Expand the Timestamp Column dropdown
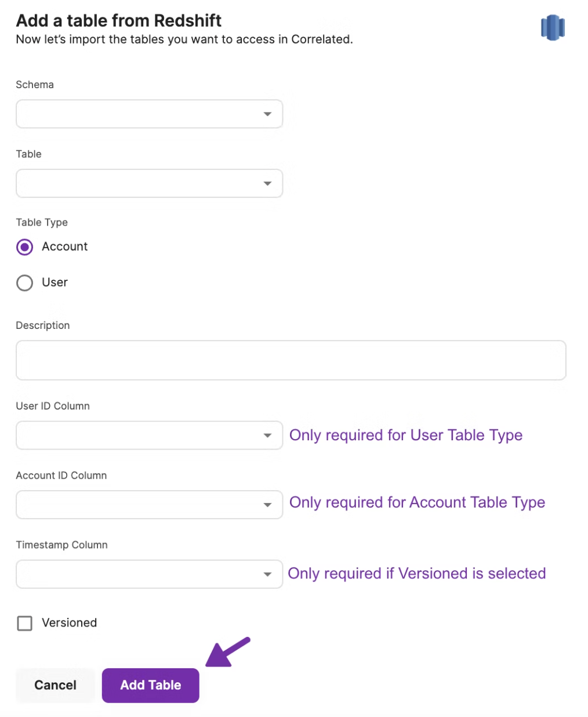The width and height of the screenshot is (588, 717). coord(149,574)
